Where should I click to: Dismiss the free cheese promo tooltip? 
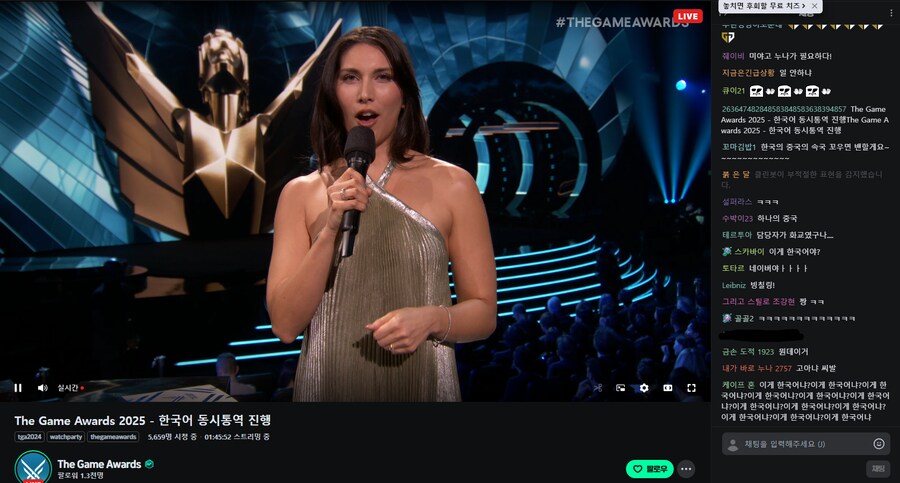814,6
